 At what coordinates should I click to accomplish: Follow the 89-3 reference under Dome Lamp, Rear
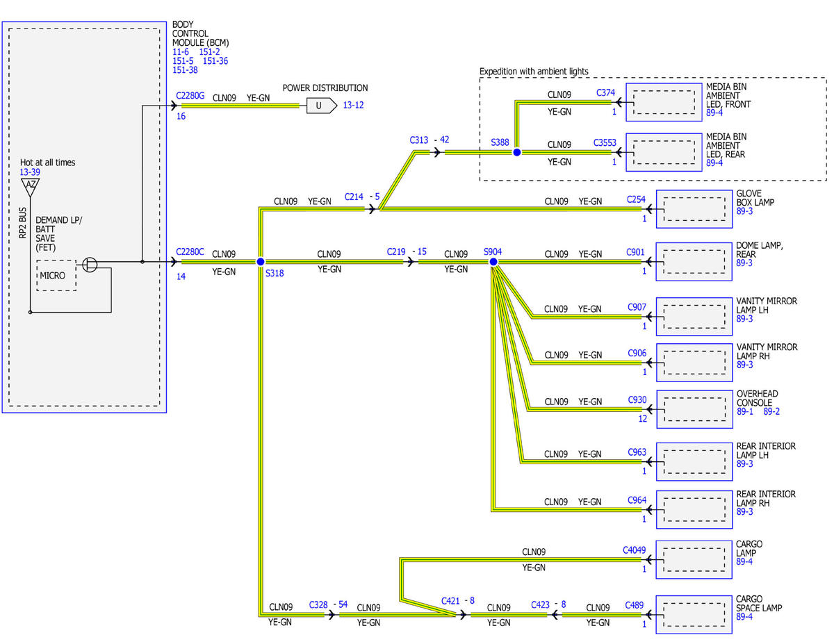point(745,263)
